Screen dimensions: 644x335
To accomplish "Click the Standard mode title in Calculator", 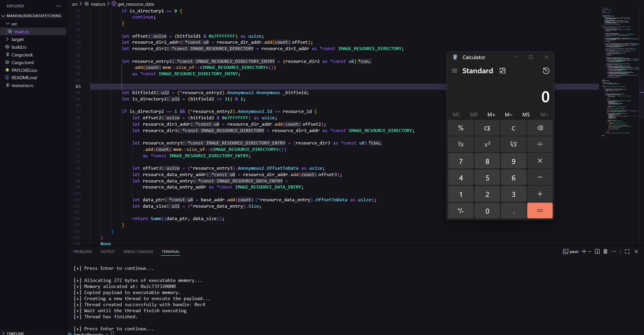I will [x=477, y=71].
